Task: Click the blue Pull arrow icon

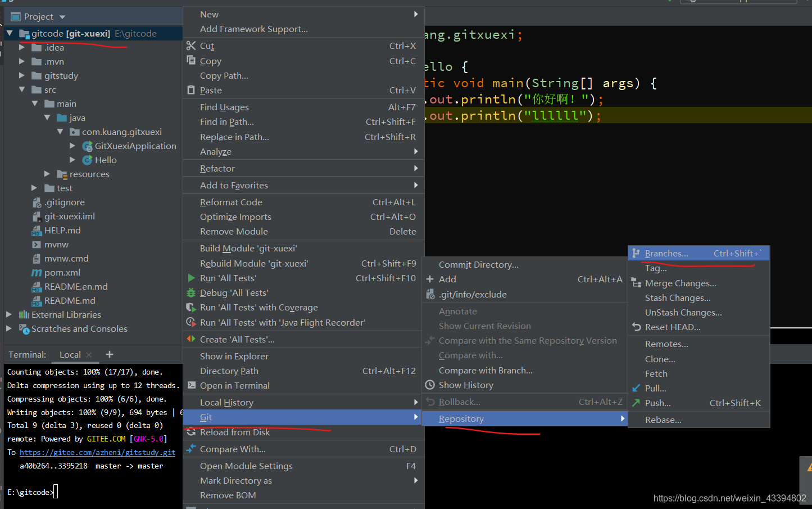Action: [x=636, y=388]
